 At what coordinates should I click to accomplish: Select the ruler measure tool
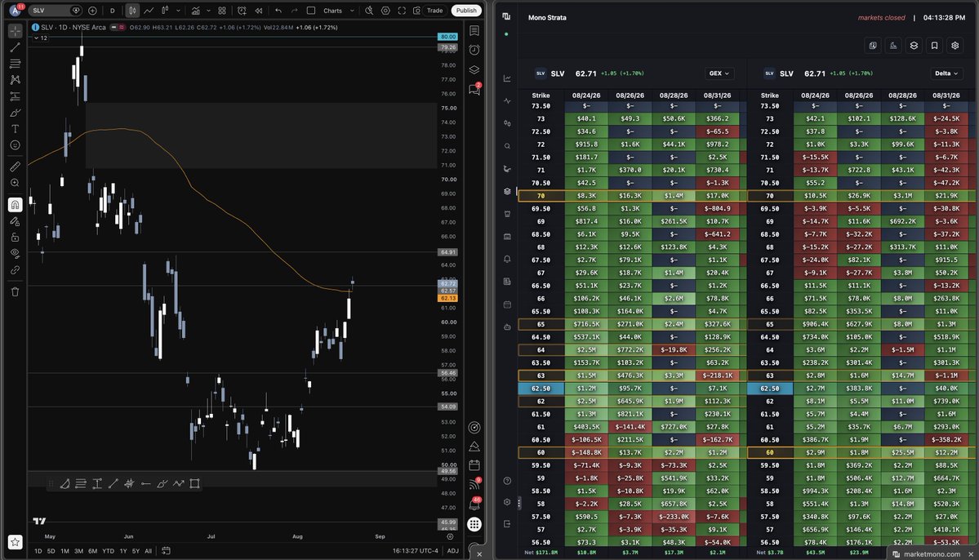click(x=15, y=167)
